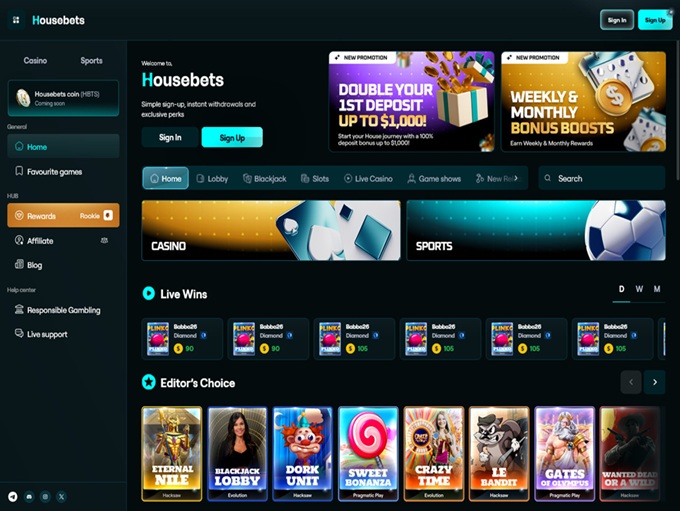Open Responsible Gambling from the help center
Viewport: 680px width, 511px height.
(x=62, y=310)
